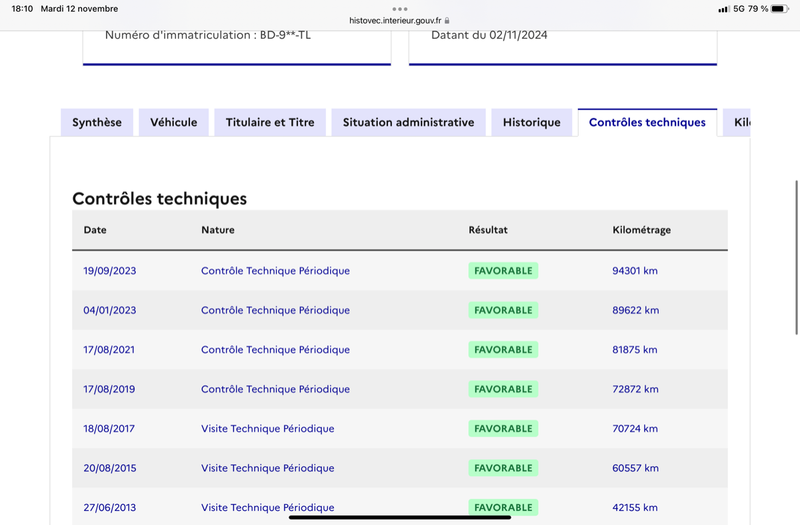Tap the home indicator bar at the bottom
The height and width of the screenshot is (525, 800).
point(400,517)
